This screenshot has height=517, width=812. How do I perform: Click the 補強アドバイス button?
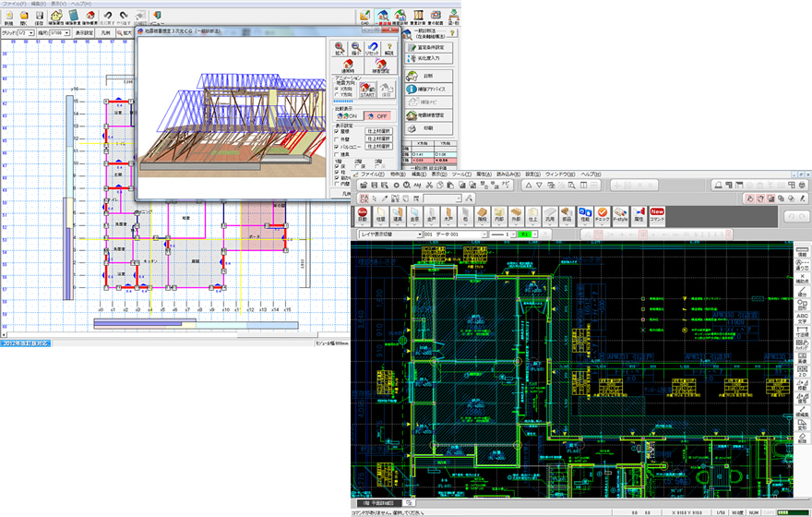click(429, 90)
